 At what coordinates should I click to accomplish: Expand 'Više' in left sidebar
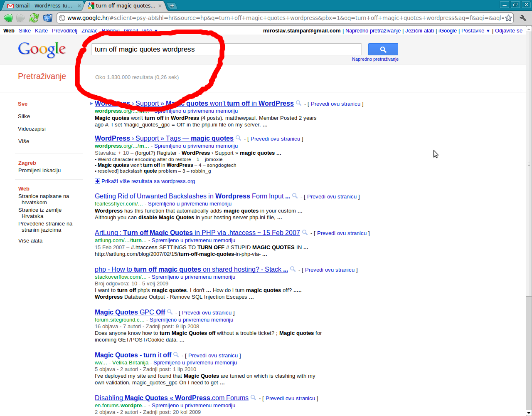click(24, 141)
